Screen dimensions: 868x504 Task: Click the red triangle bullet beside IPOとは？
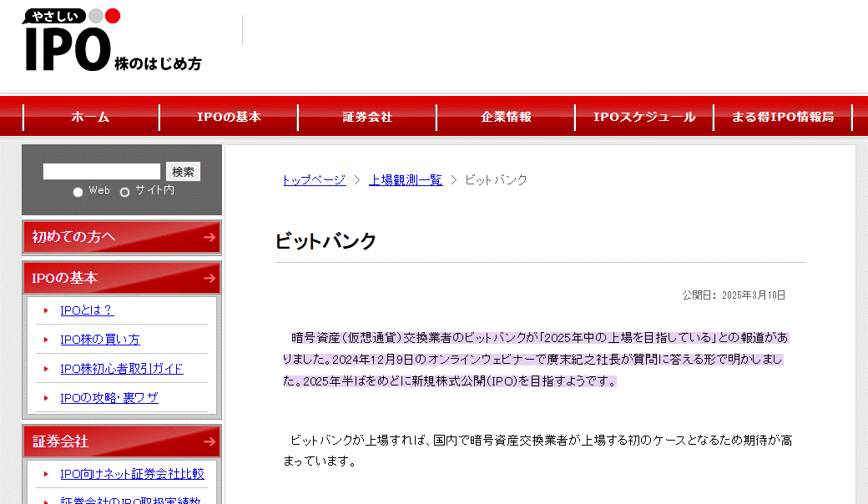(46, 310)
